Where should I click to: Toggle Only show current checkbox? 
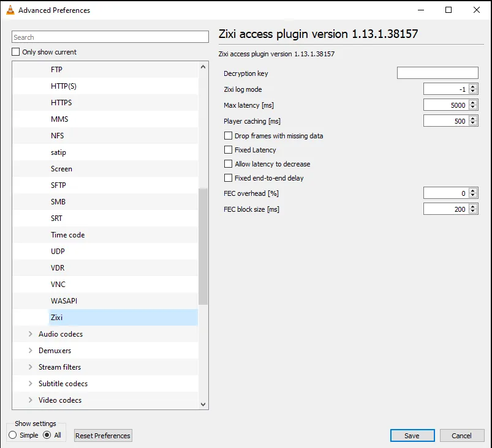click(16, 52)
